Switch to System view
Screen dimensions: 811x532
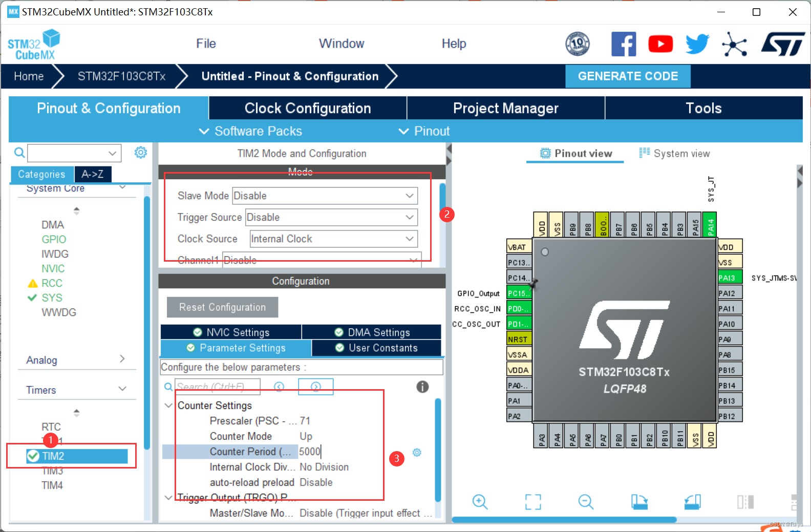click(x=674, y=153)
